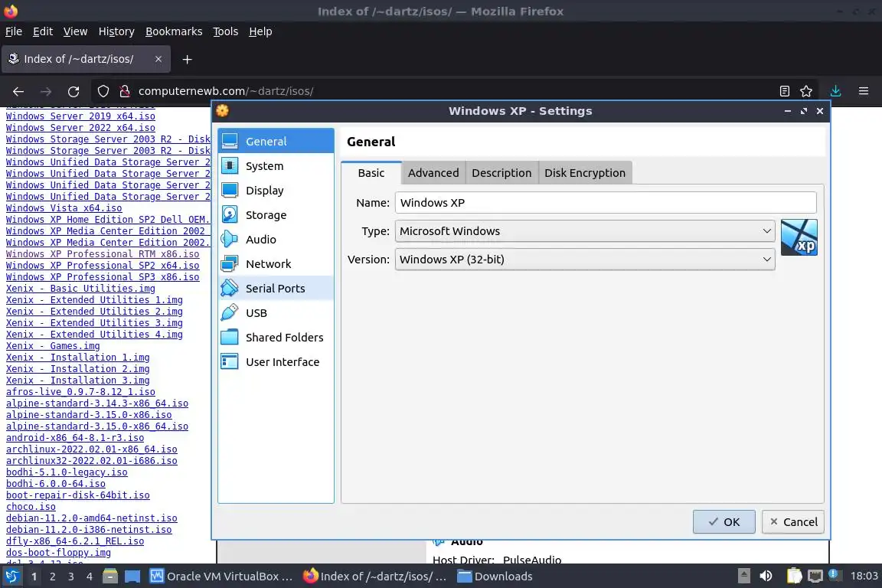Open User Interface settings category
The width and height of the screenshot is (882, 588).
click(276, 362)
